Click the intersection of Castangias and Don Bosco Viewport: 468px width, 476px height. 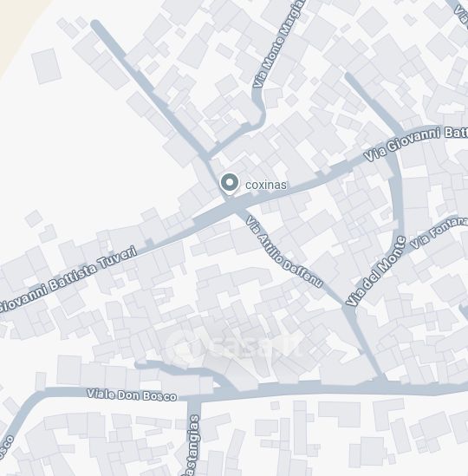pyautogui.click(x=194, y=400)
